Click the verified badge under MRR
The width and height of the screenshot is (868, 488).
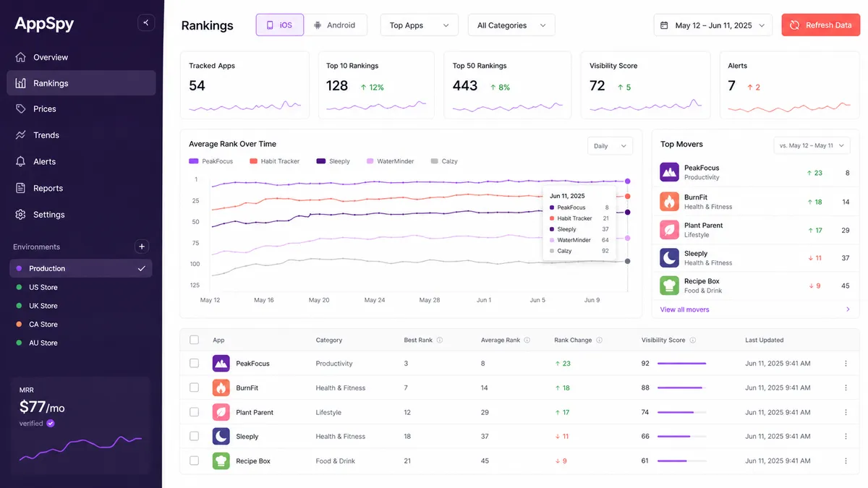click(51, 424)
